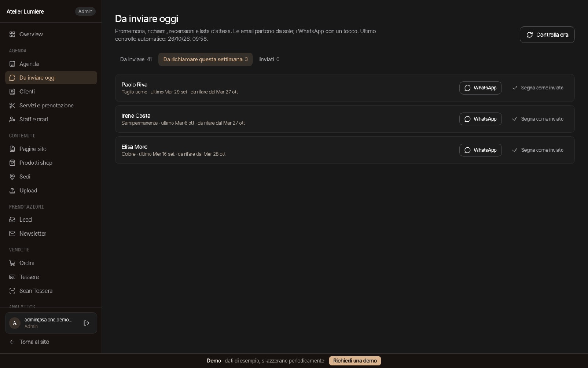This screenshot has width=588, height=368.
Task: Click the Upload arrow icon in sidebar
Action: [12, 191]
